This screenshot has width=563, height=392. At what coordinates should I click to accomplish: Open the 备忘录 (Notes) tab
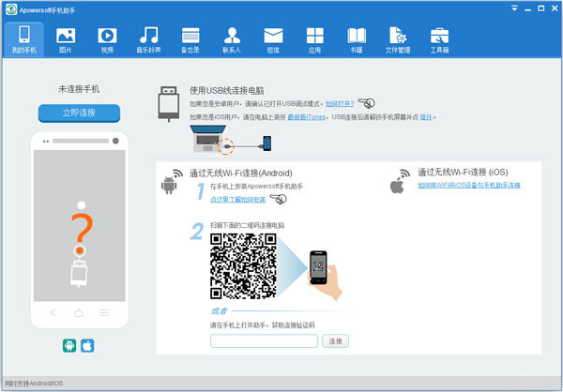(190, 39)
